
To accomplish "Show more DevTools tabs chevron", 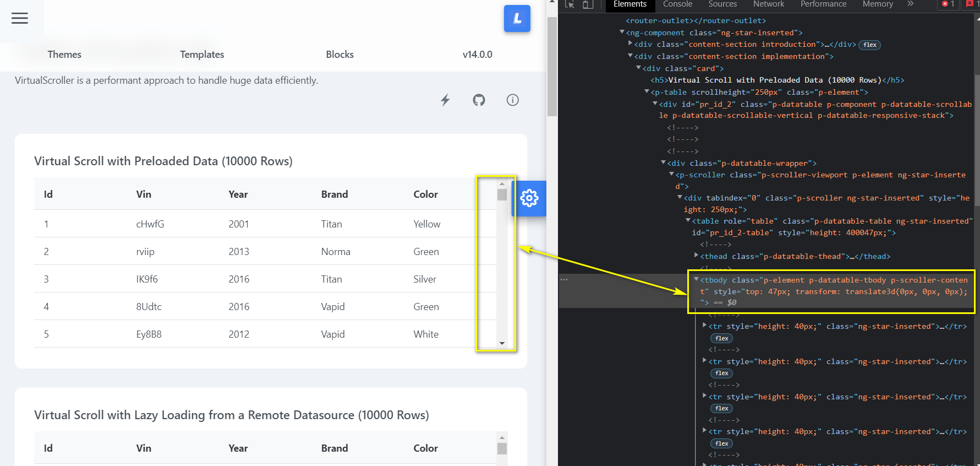I will 911,4.
